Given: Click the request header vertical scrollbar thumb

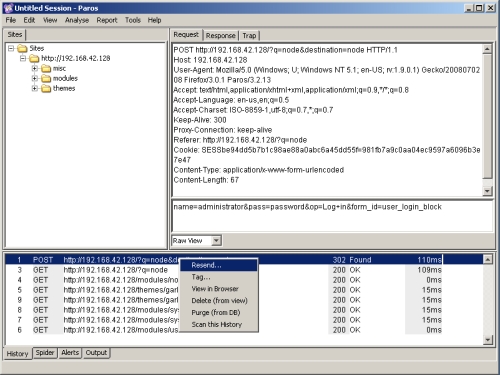Looking at the screenshot, I should pos(487,116).
